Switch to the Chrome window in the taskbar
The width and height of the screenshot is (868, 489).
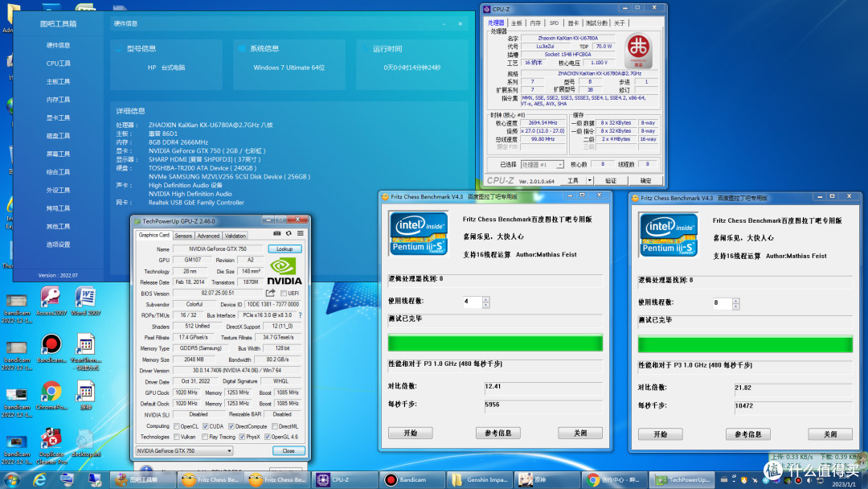[x=615, y=479]
